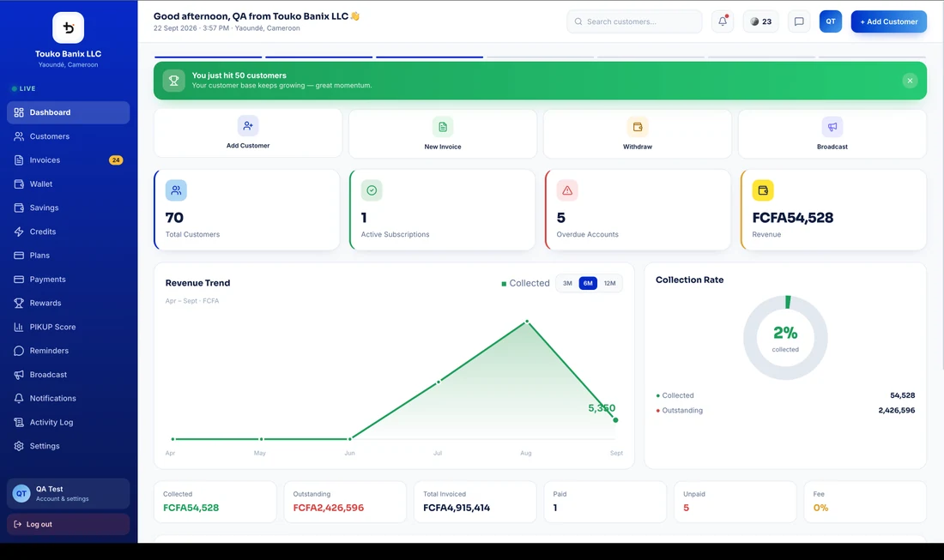Screen dimensions: 944x560
Task: Click the 2% collected donut chart
Action: [785, 337]
